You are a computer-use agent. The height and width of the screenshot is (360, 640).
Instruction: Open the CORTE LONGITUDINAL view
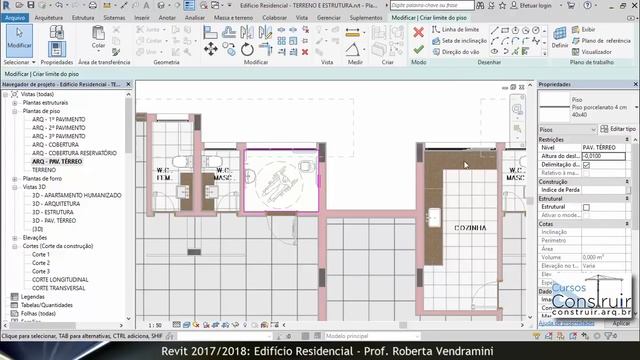(x=60, y=280)
